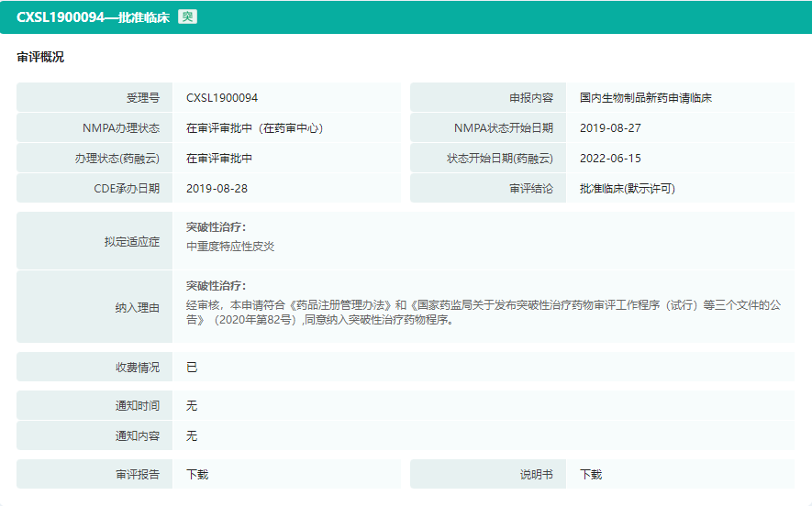Click the CDE承办日期 value 2019-08-28
This screenshot has width=812, height=506.
[x=217, y=189]
